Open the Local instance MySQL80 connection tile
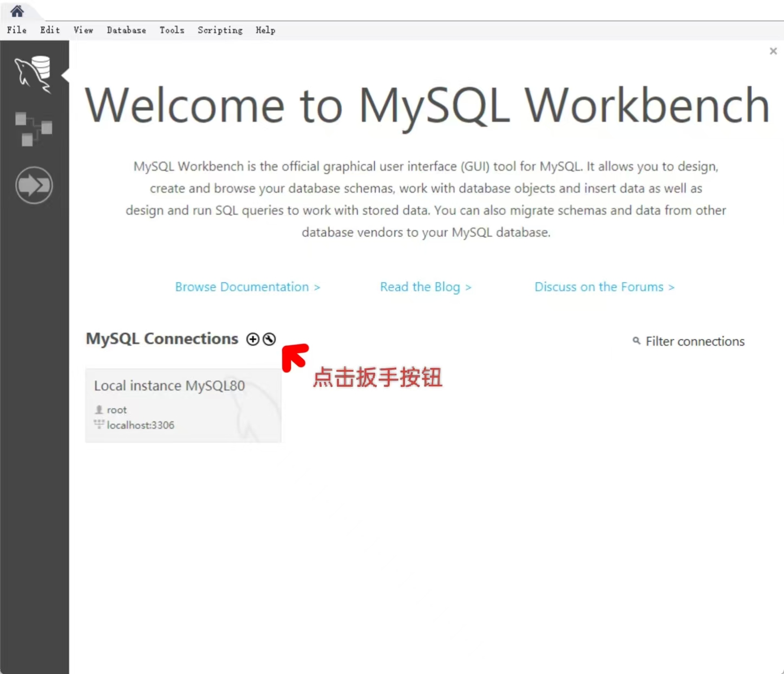 pos(183,405)
